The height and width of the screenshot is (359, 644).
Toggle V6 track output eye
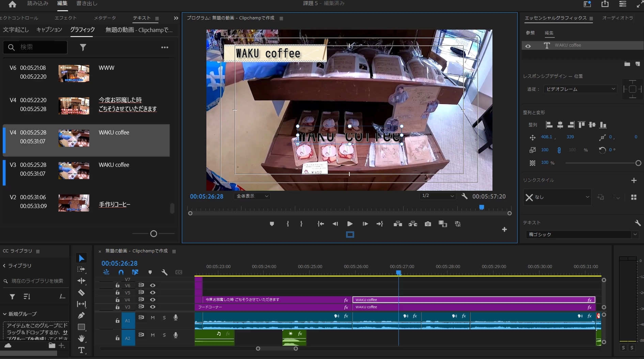tap(153, 285)
